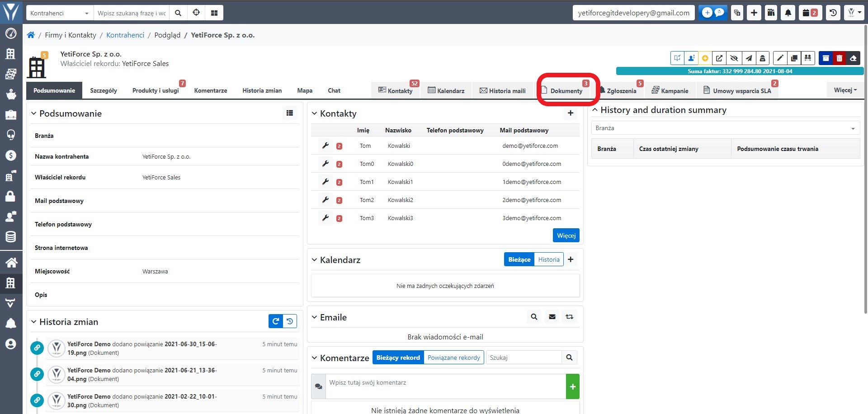This screenshot has width=868, height=414.
Task: Switch to Produkty i usługi tab
Action: point(156,90)
